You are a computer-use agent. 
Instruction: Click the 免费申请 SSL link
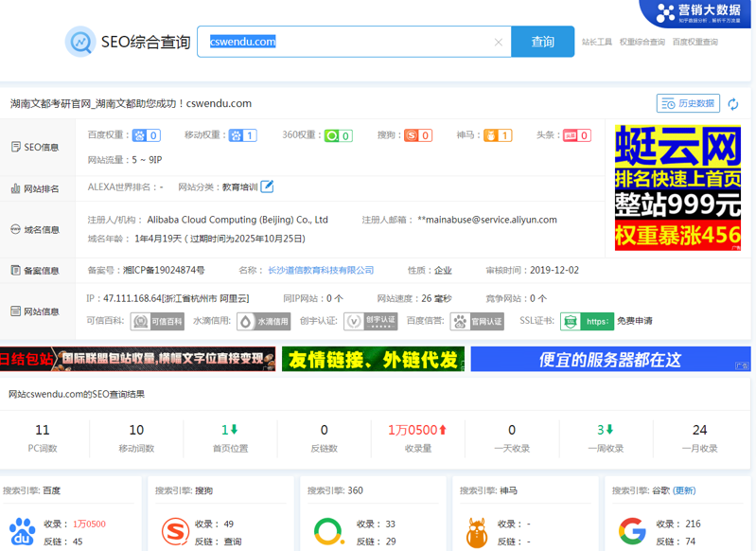[x=635, y=321]
